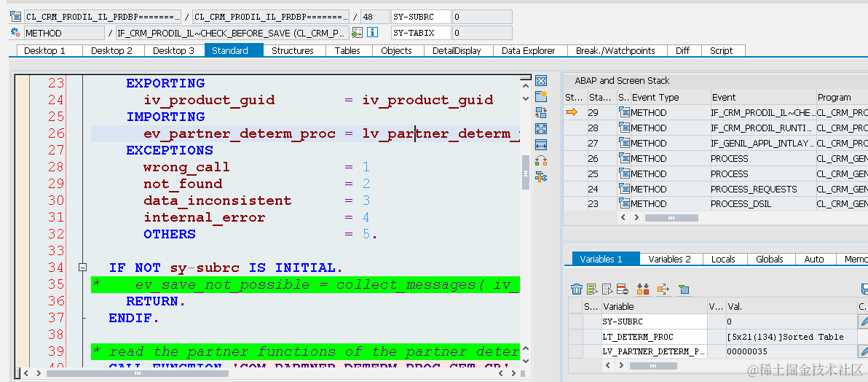Click the horizontal maximize tool icon
The width and height of the screenshot is (868, 382).
point(541,144)
